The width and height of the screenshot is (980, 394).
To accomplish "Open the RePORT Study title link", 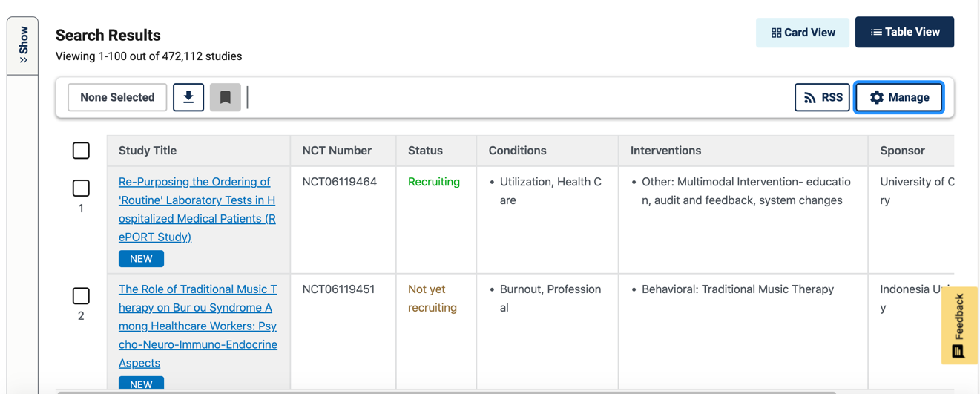I will click(x=197, y=209).
